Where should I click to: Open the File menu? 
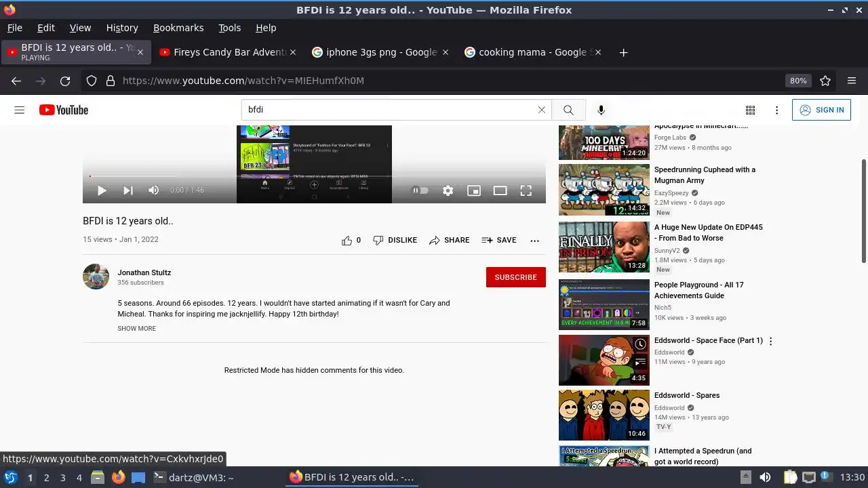point(15,28)
